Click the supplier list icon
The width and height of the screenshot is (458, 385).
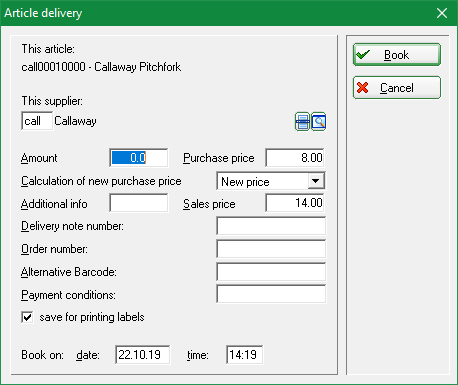pyautogui.click(x=302, y=122)
